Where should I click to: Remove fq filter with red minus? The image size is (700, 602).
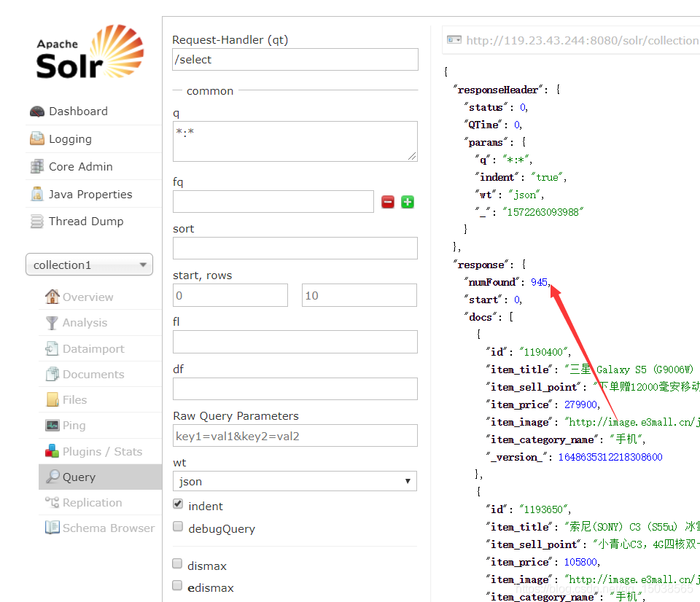(x=388, y=202)
